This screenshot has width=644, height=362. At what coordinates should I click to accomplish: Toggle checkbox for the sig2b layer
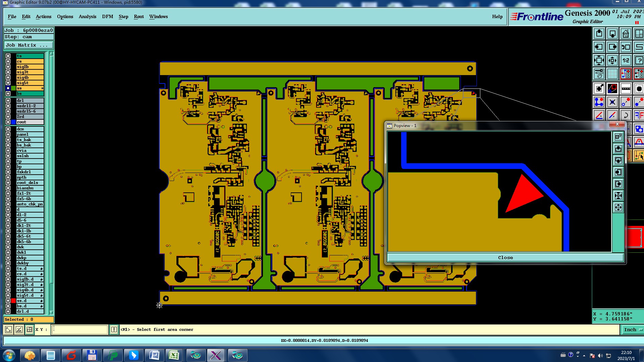tap(8, 67)
